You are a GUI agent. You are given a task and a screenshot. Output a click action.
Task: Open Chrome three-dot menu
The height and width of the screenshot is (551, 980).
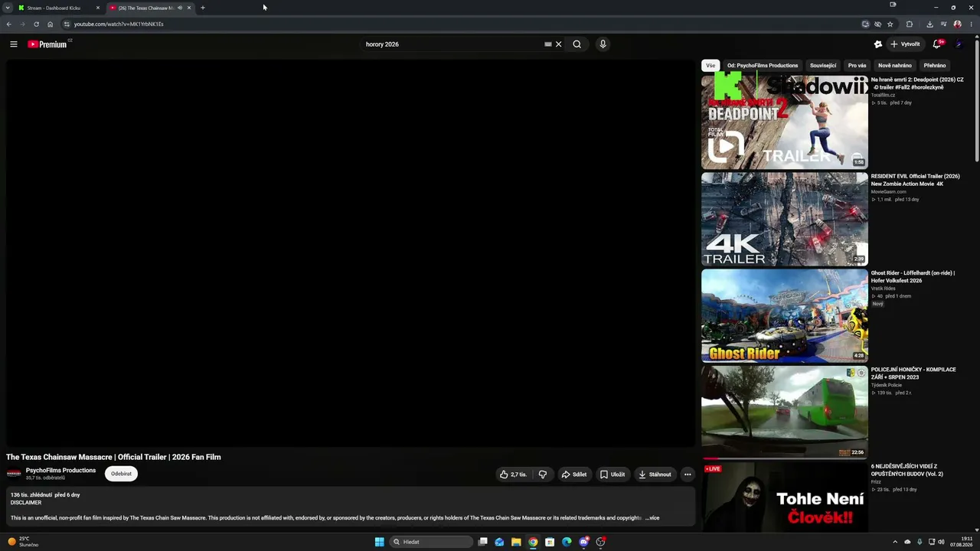(x=971, y=24)
